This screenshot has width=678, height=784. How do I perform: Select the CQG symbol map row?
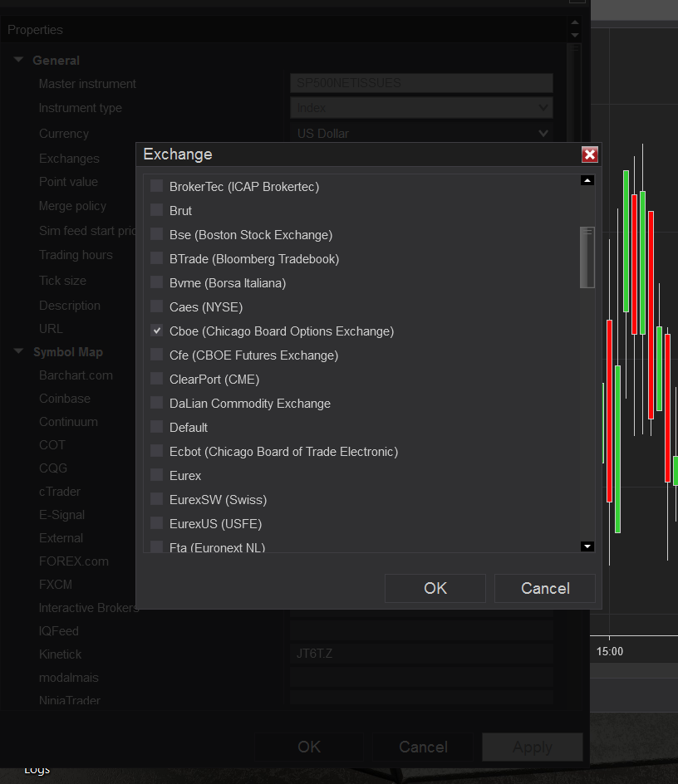pos(53,468)
